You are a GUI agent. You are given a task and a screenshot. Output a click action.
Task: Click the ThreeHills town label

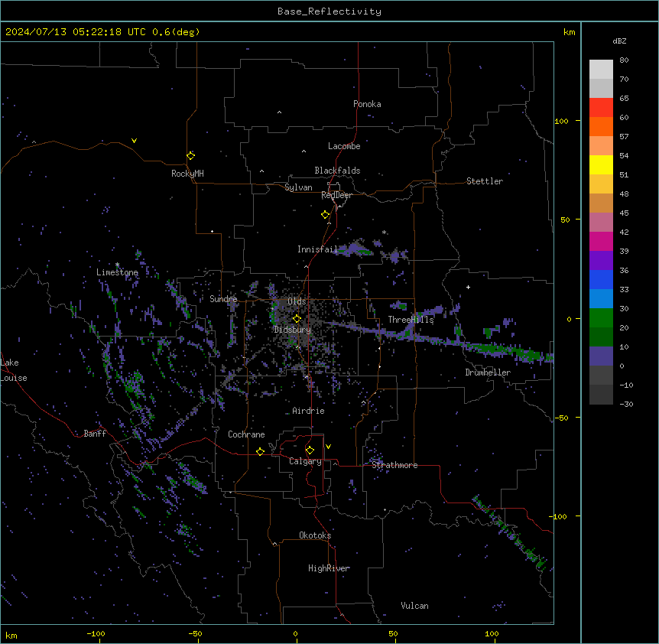(x=411, y=320)
